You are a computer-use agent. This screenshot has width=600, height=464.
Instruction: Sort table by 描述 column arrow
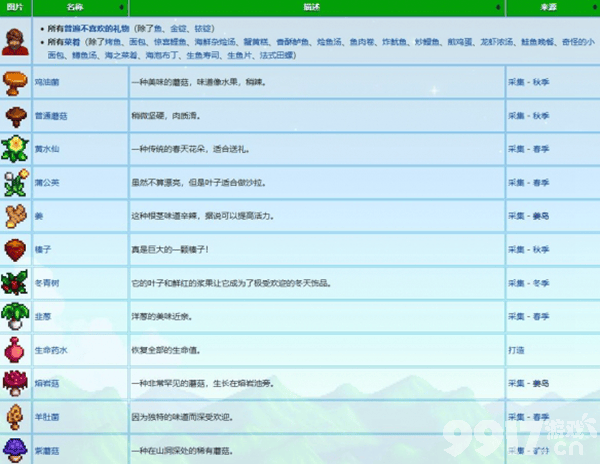498,7
